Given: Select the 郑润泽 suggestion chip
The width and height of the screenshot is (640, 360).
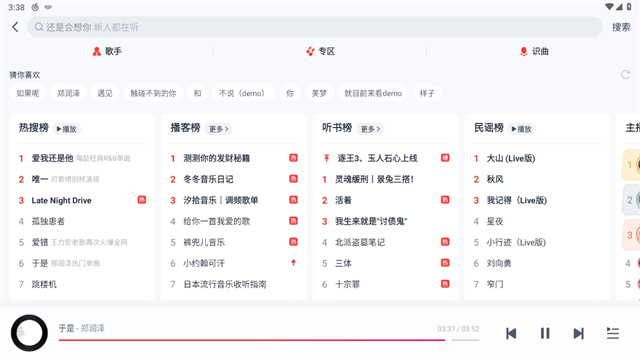Looking at the screenshot, I should click(68, 93).
